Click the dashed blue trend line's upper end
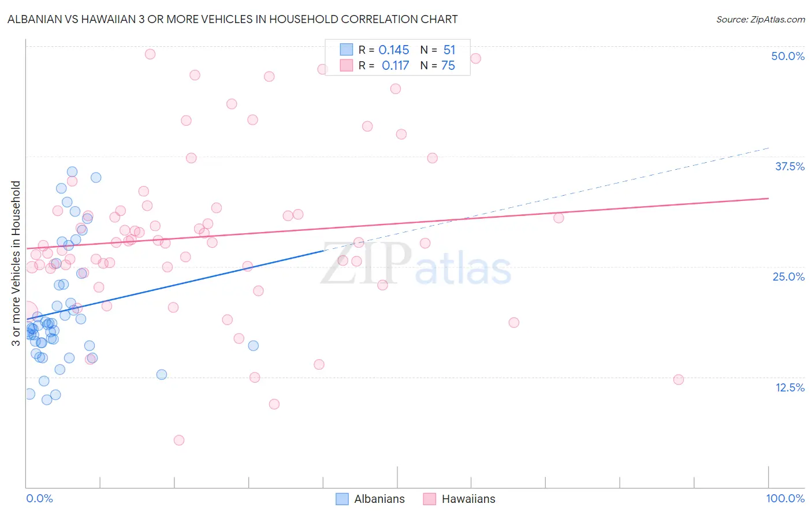The image size is (812, 515). click(768, 148)
